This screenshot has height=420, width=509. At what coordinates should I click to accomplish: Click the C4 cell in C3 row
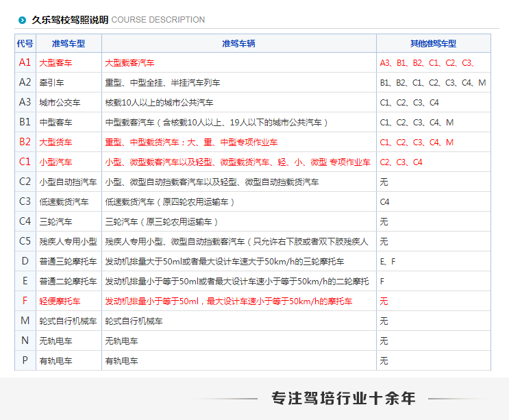(434, 202)
